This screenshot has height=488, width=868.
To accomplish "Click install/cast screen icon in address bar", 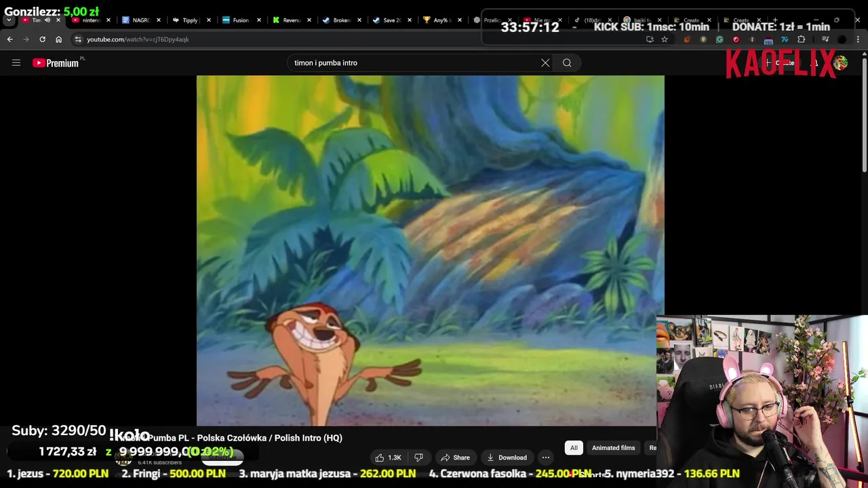I will 650,39.
